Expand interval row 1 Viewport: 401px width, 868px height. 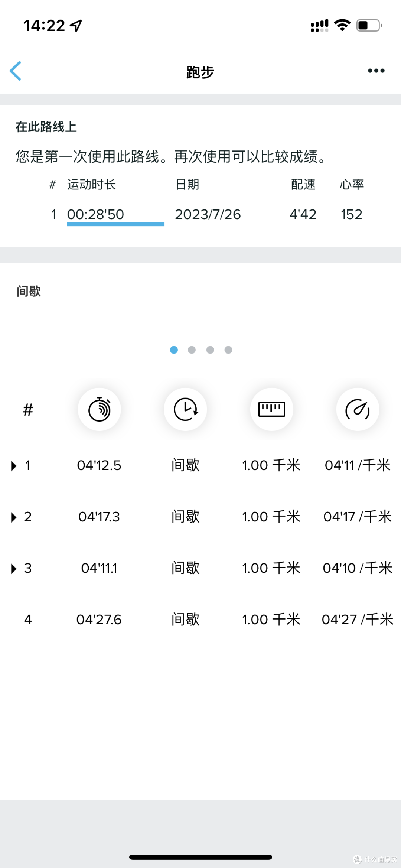click(14, 466)
